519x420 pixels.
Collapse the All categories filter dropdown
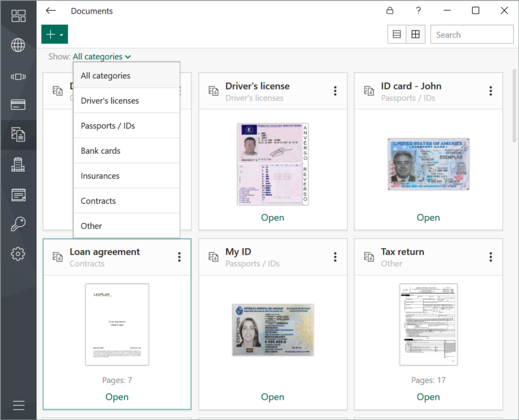point(101,57)
